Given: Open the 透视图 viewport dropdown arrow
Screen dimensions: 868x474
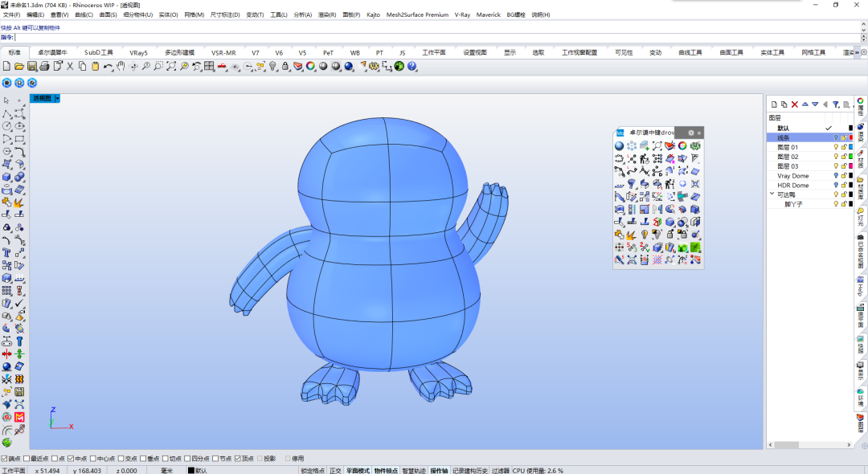Looking at the screenshot, I should coord(57,99).
